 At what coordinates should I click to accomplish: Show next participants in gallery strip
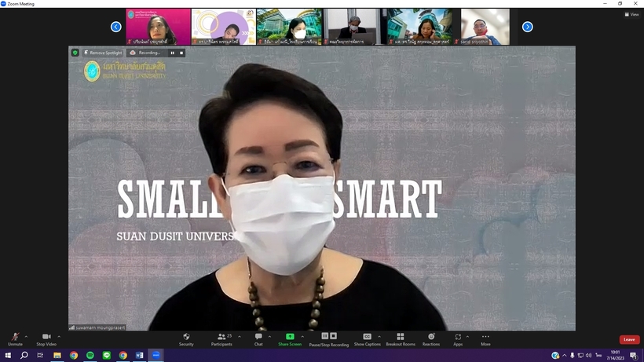coord(527,27)
